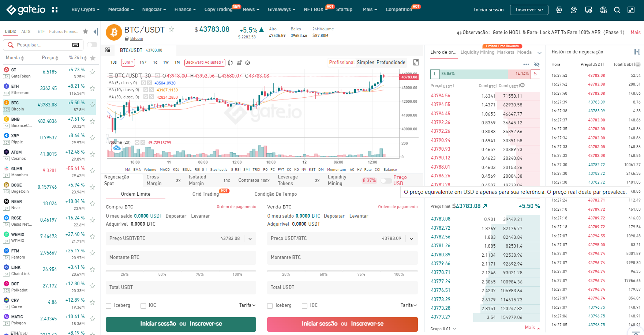Open the sell price USDT/BTC dropdown arrow

tap(412, 239)
